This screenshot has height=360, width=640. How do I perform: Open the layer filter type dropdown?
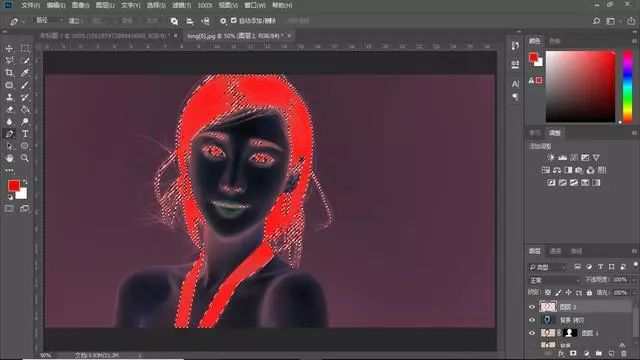coord(548,267)
